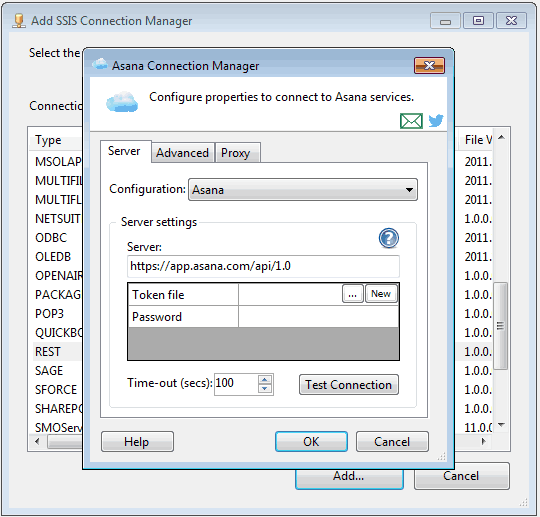Click the email envelope icon
Screen dimensions: 540x517
[411, 121]
